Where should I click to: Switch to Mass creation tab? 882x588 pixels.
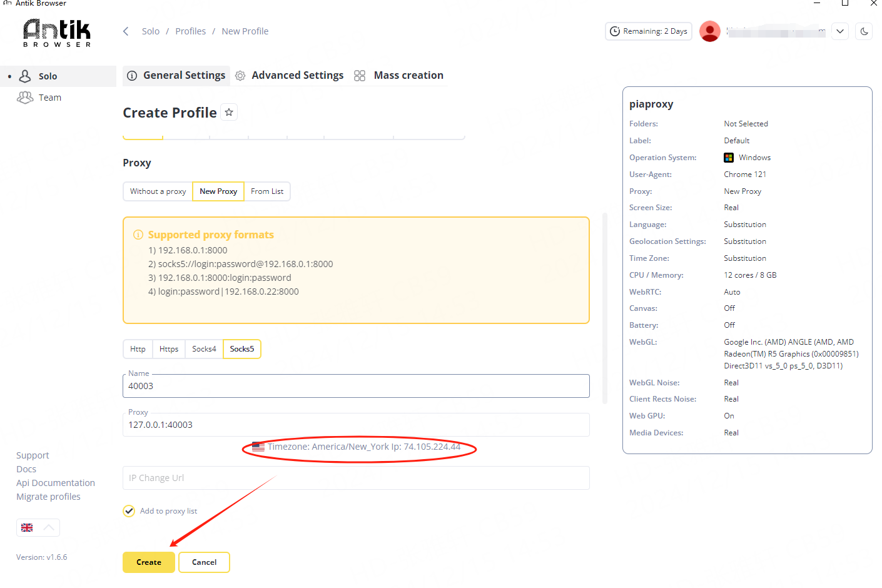coord(408,76)
